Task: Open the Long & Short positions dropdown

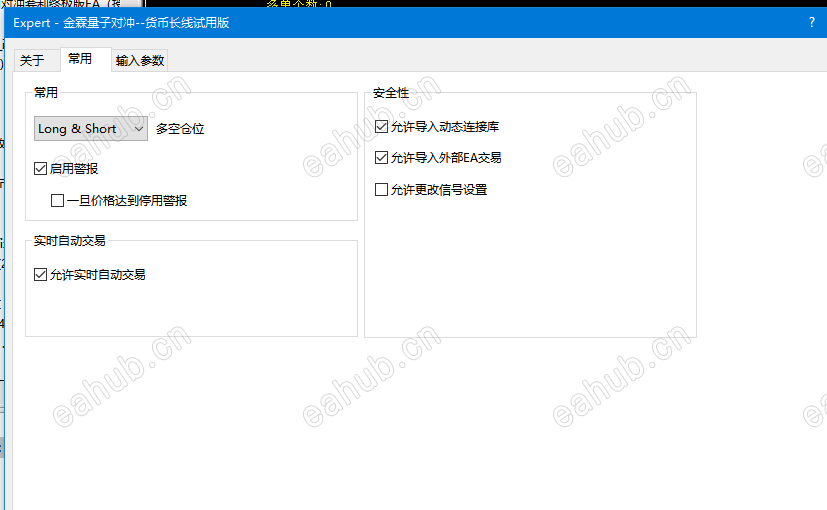Action: tap(91, 129)
